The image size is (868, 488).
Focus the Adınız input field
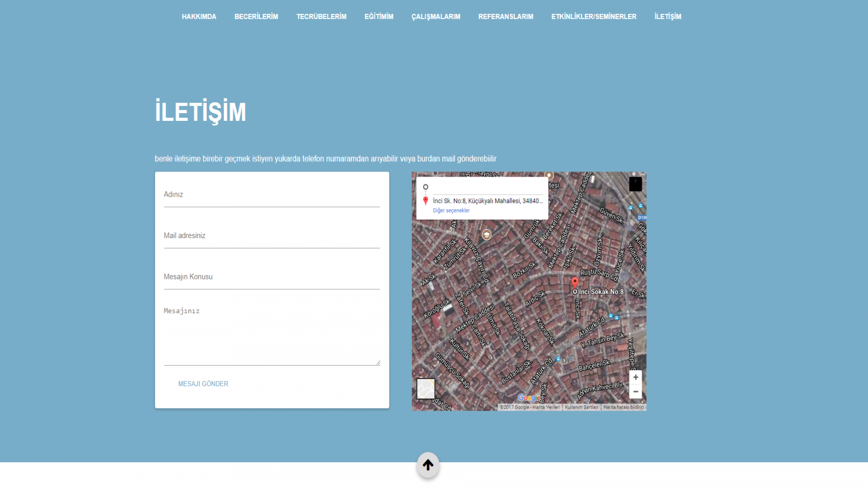pos(272,195)
